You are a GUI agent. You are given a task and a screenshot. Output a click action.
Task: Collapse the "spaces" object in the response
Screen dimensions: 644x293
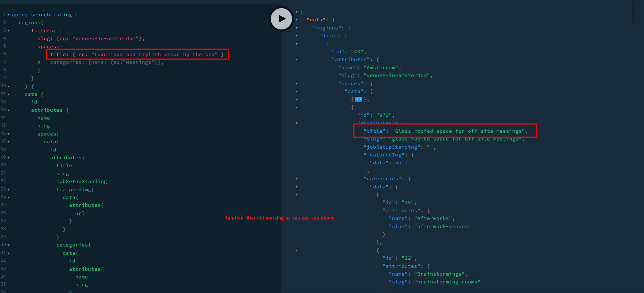297,84
